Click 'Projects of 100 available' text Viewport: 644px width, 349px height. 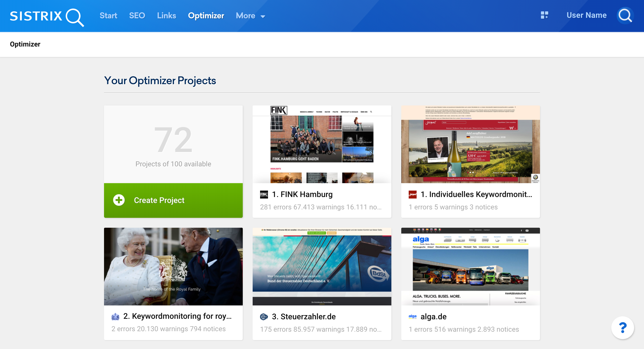coord(173,164)
